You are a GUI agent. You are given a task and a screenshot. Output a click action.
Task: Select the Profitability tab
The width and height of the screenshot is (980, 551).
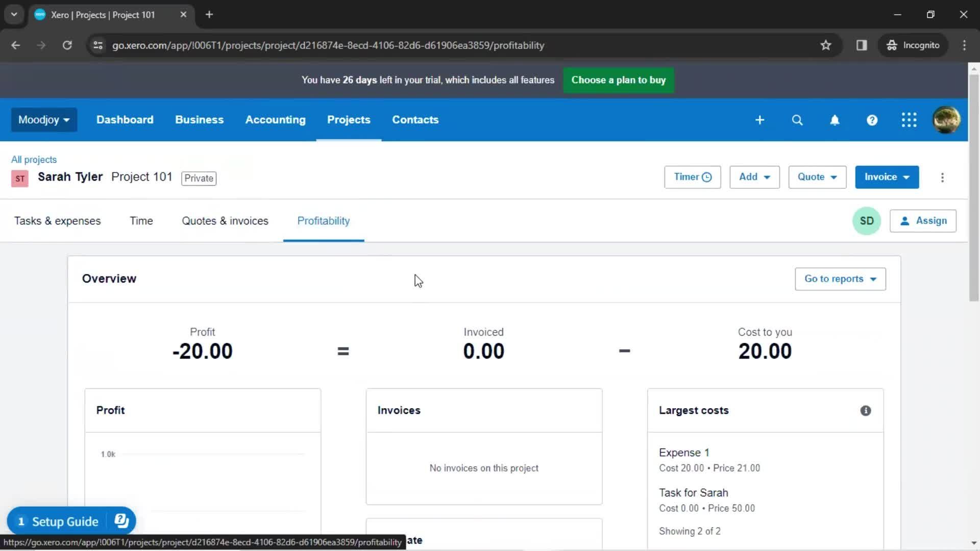(x=324, y=221)
